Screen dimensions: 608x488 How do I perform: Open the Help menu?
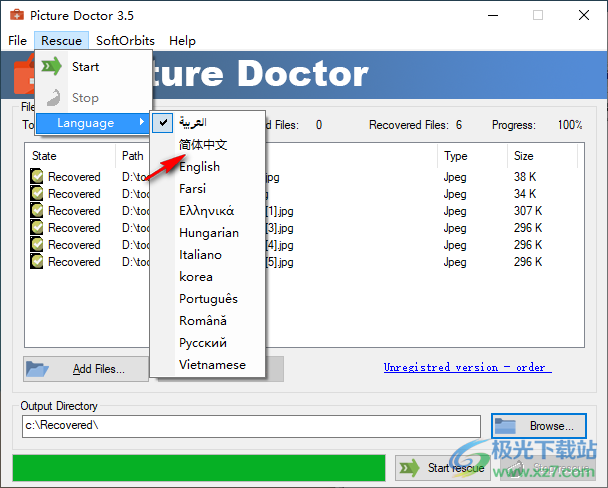tap(182, 40)
